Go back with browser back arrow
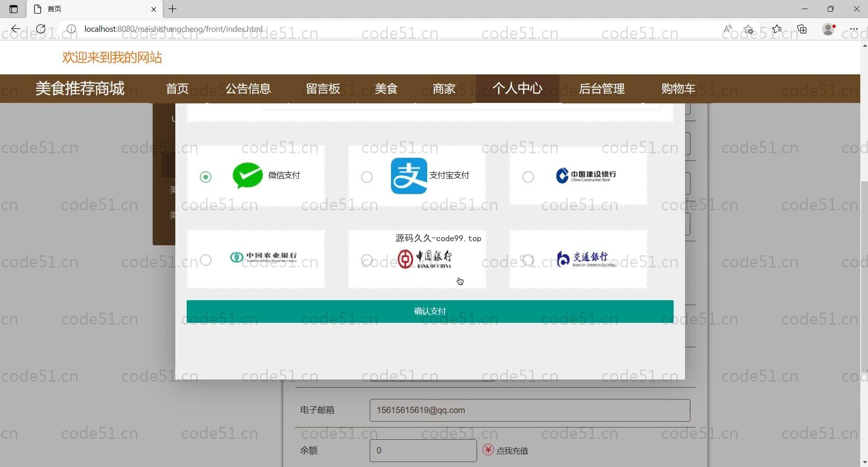 (x=16, y=29)
